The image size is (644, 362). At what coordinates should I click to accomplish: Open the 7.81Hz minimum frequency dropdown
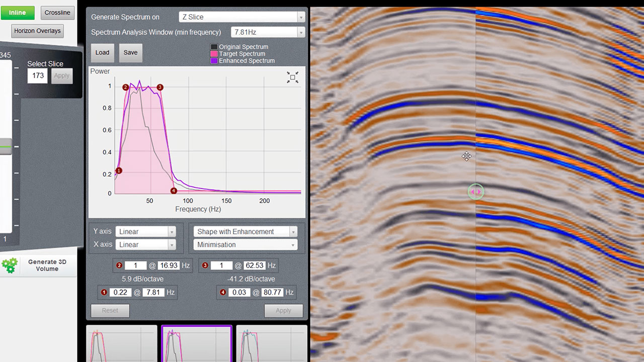coord(268,32)
